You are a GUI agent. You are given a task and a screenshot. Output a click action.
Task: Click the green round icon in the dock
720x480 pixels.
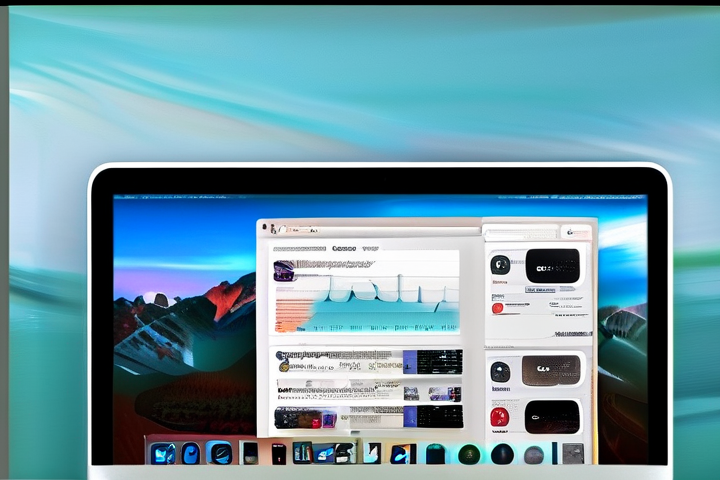468,454
